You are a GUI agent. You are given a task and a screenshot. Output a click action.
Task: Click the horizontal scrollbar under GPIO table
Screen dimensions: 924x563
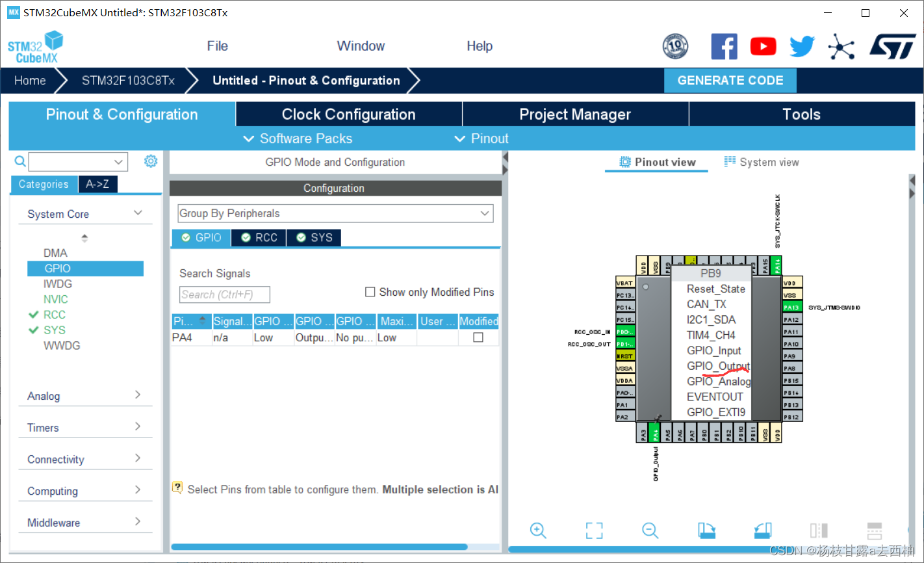click(319, 547)
